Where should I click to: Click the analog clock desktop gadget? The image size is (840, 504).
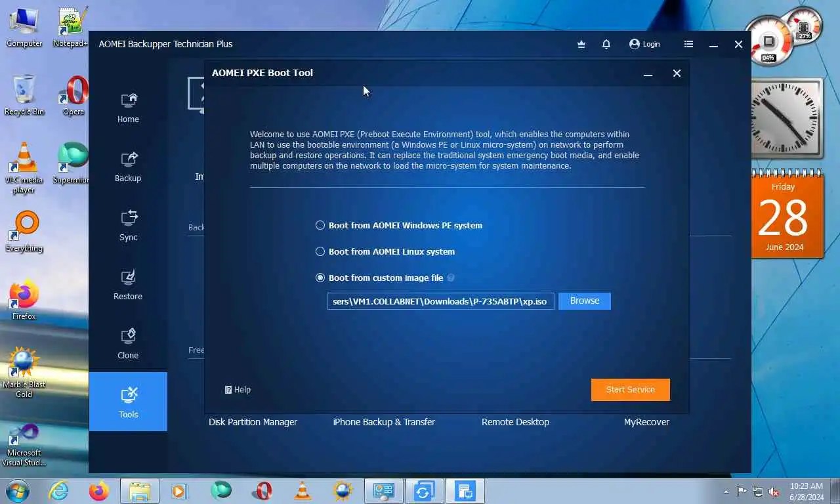(x=786, y=118)
